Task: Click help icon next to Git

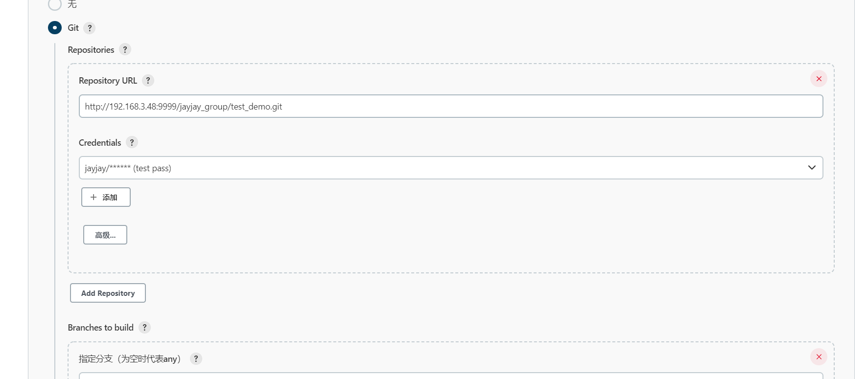Action: point(90,28)
